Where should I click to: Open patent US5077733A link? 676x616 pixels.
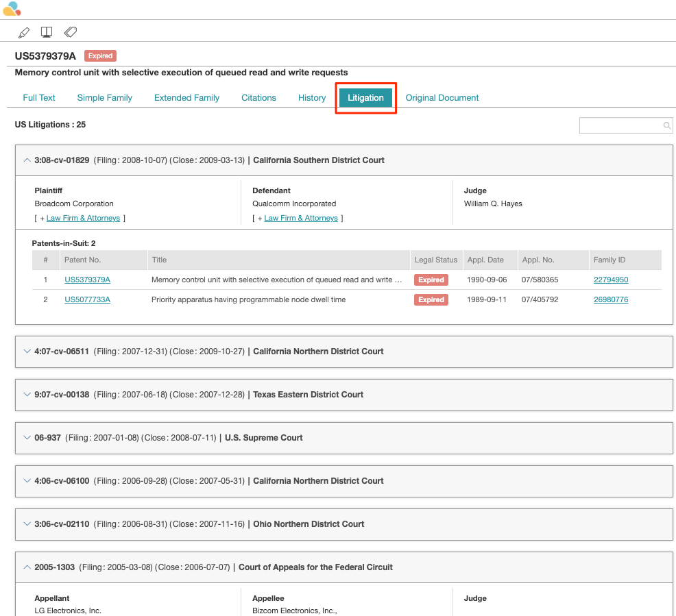[x=88, y=299]
